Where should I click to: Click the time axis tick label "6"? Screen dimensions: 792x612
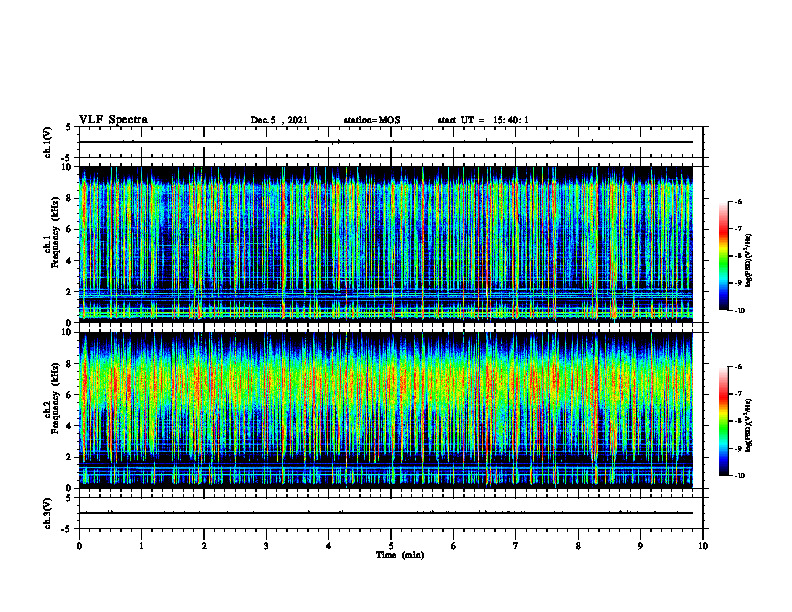454,546
